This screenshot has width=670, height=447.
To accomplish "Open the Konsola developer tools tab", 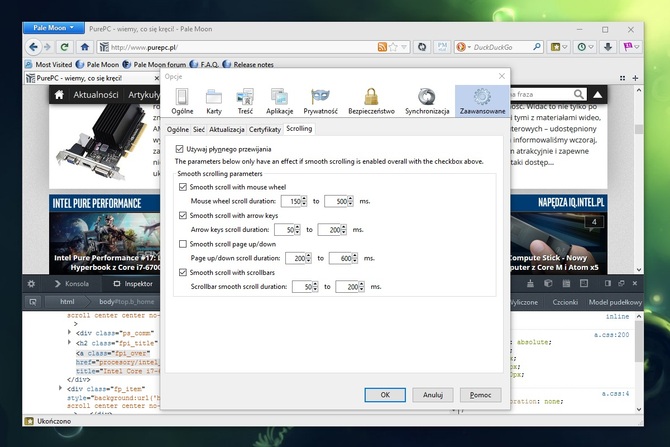I will click(71, 283).
